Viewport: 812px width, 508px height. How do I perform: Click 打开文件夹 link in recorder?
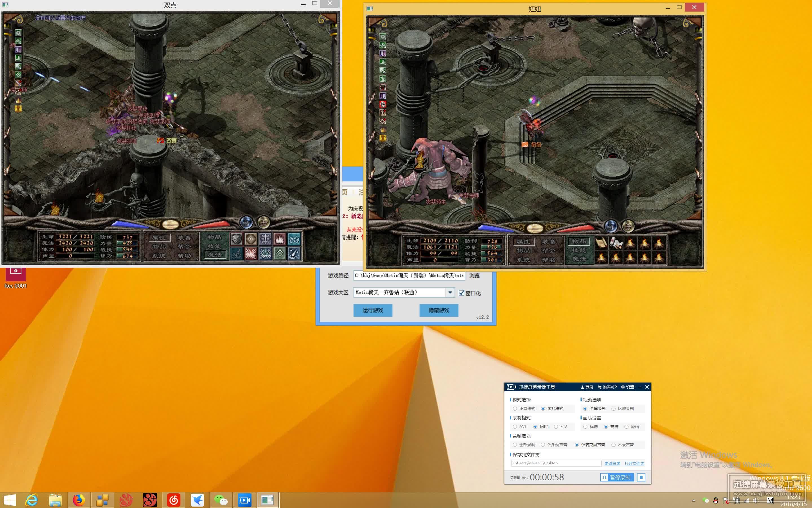(x=634, y=463)
